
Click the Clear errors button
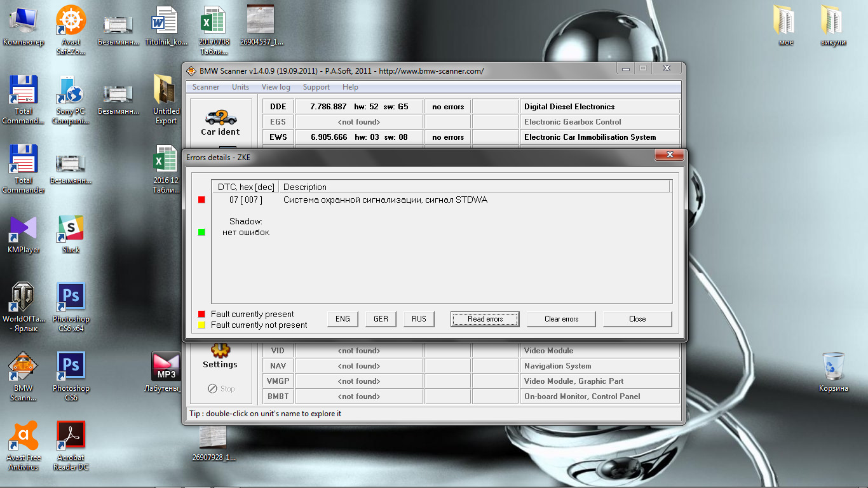[x=561, y=319]
